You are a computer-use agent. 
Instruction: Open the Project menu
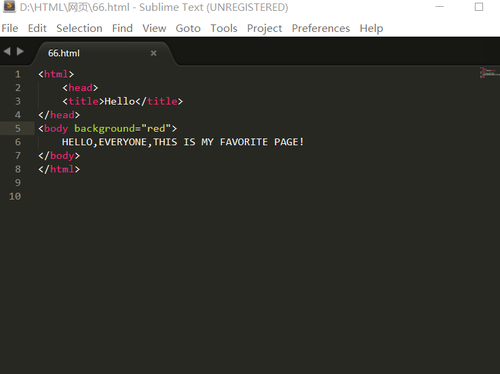pos(264,29)
